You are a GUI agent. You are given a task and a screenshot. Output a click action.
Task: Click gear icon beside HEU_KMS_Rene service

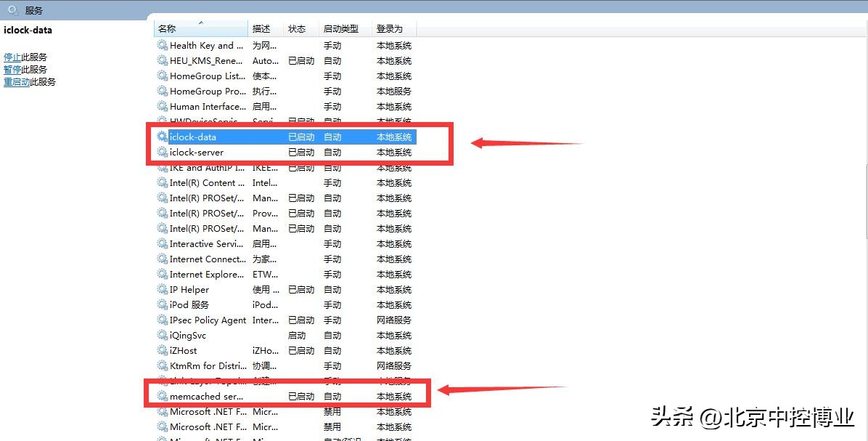162,60
